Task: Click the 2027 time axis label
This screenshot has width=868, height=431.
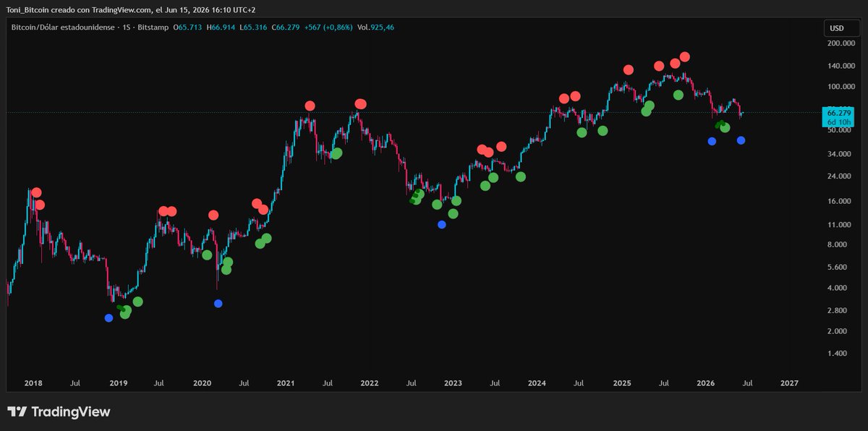Action: point(789,383)
